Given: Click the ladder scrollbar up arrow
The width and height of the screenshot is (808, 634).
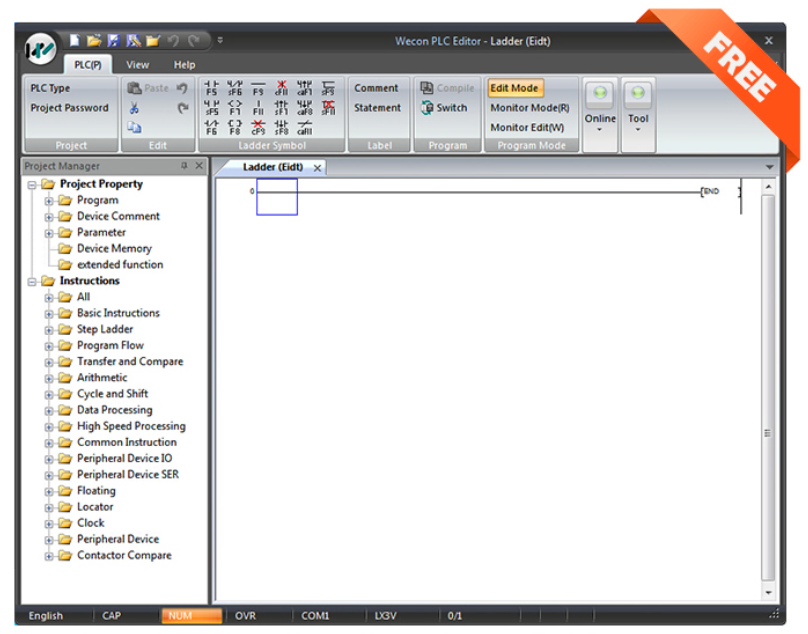Looking at the screenshot, I should pyautogui.click(x=768, y=187).
